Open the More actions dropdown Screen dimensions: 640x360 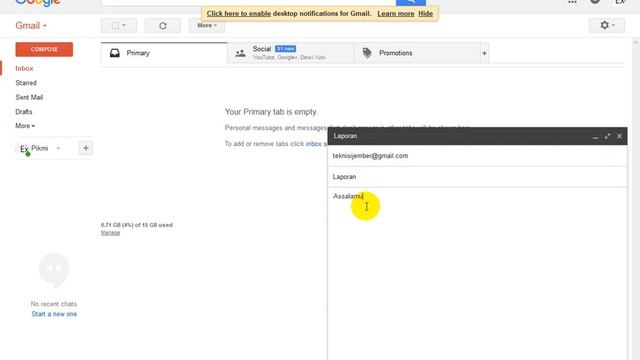point(207,25)
